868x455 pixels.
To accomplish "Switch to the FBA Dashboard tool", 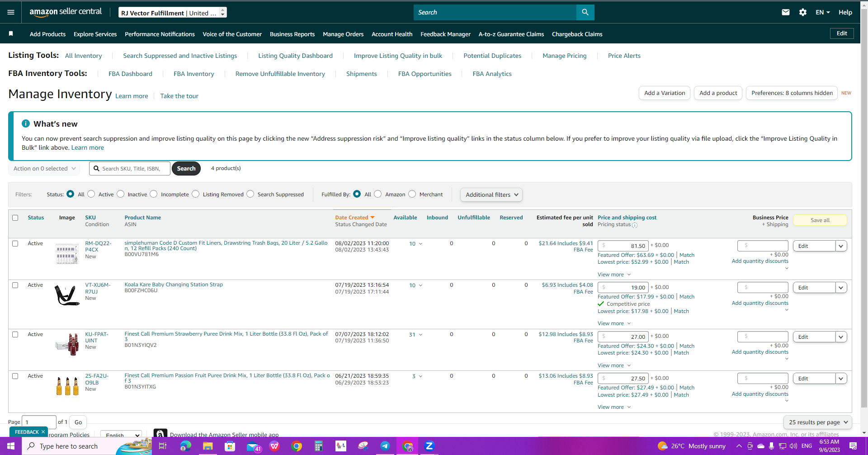I will tap(130, 74).
